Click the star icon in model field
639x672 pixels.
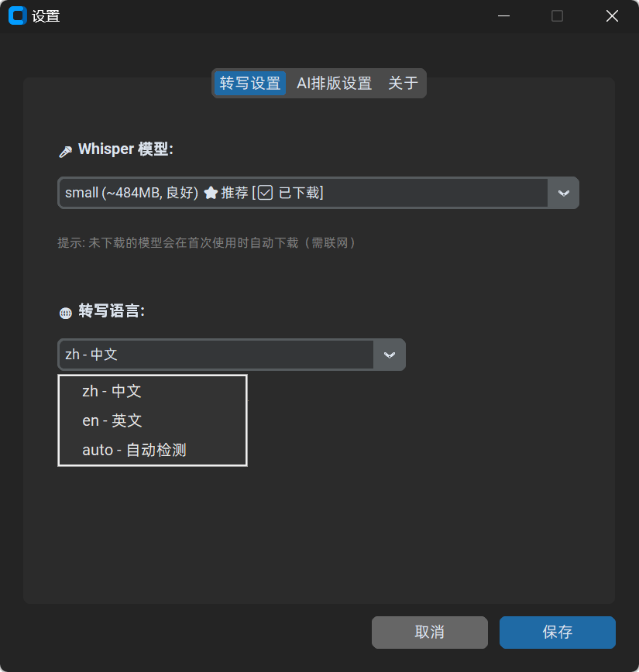pos(211,193)
